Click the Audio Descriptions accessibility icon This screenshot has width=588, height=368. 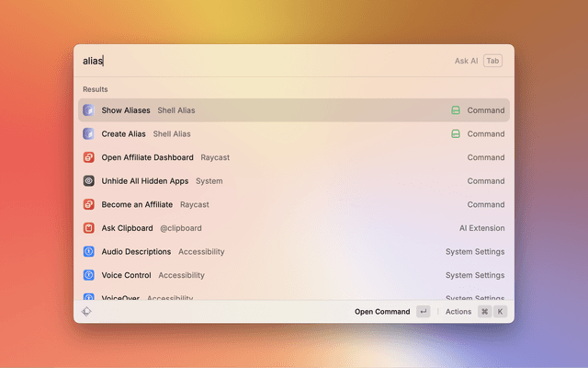tap(89, 252)
